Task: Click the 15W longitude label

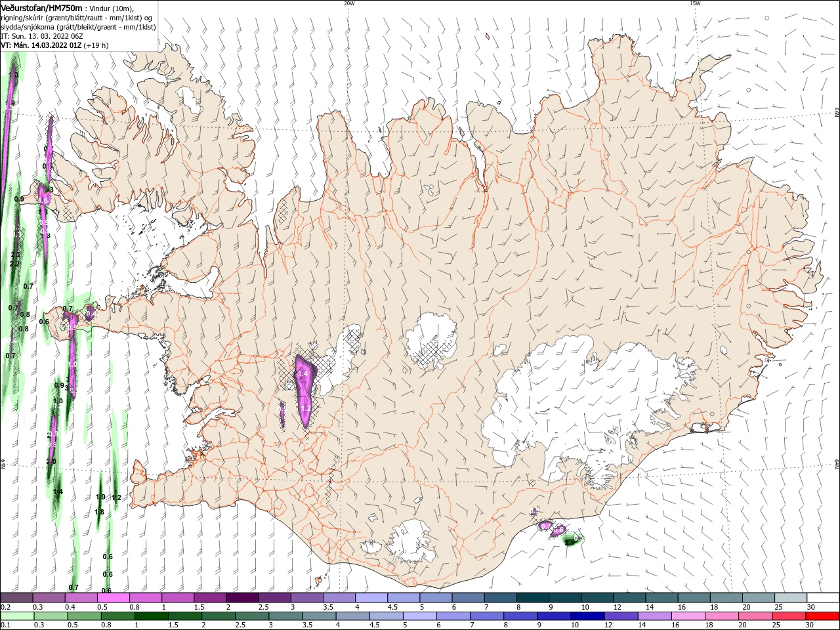Action: 695,3
